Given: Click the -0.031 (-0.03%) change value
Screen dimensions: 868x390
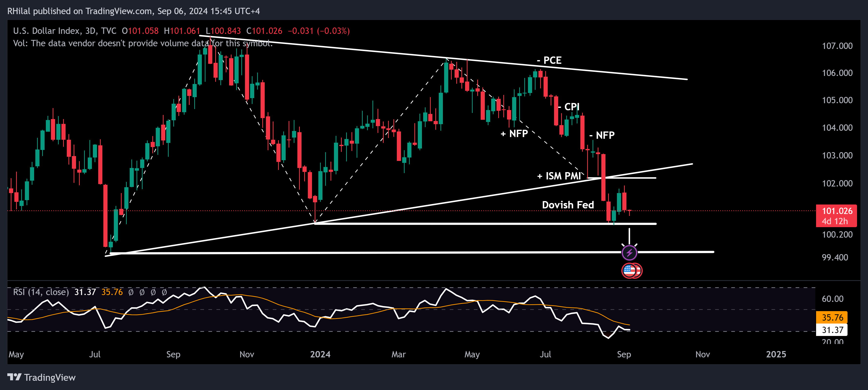Looking at the screenshot, I should (319, 31).
